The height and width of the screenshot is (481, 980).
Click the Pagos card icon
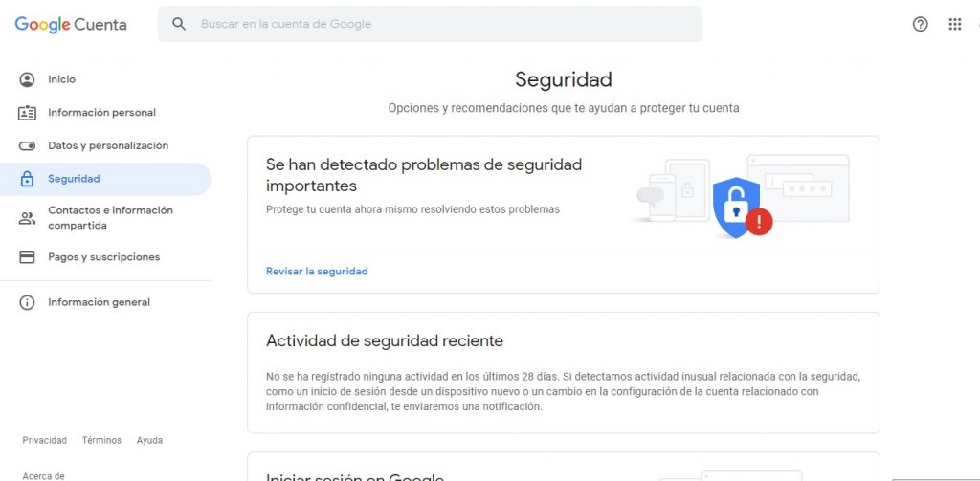27,257
